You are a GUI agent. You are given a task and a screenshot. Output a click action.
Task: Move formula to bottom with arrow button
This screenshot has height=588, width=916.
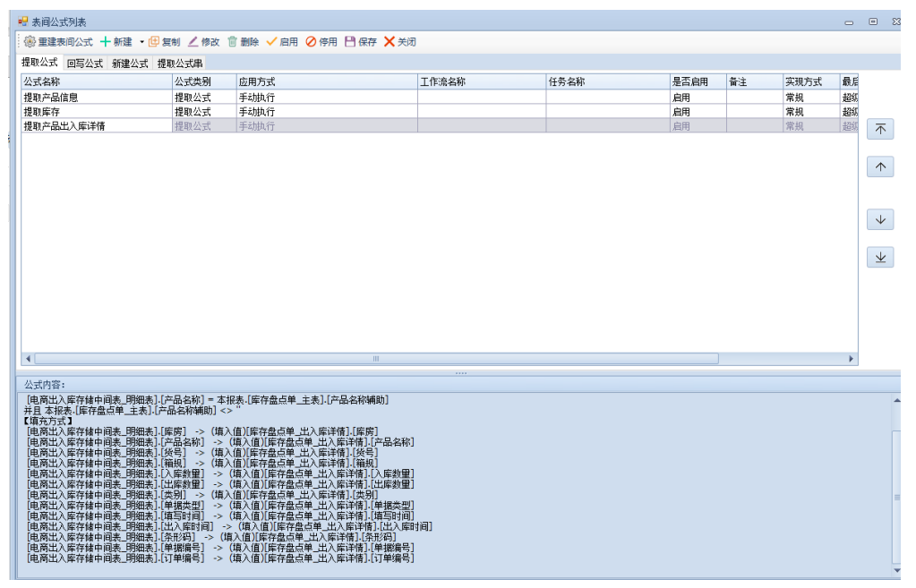[x=880, y=257]
